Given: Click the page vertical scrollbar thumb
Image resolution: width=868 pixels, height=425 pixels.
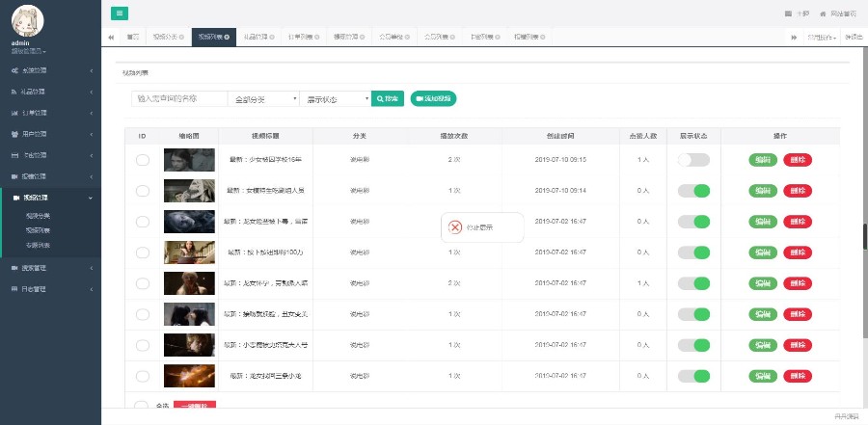Looking at the screenshot, I should [x=864, y=234].
